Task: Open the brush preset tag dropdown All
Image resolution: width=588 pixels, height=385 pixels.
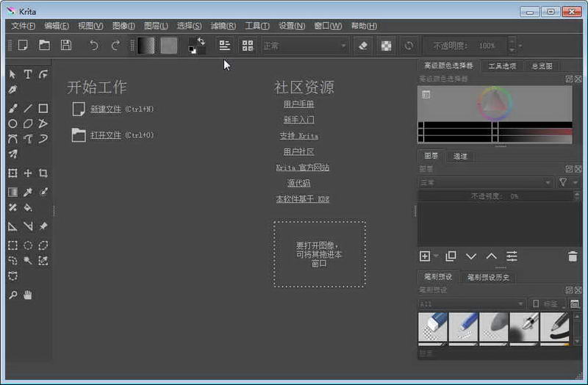Action: (472, 304)
